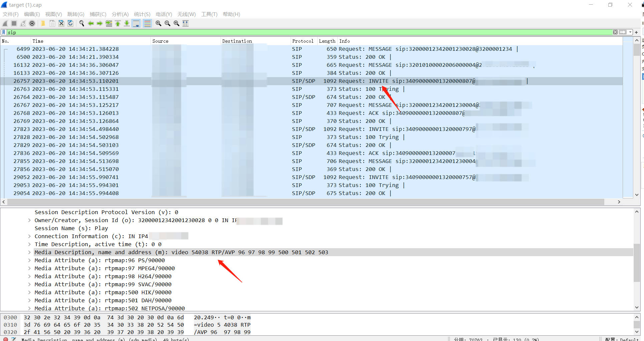The image size is (644, 341).
Task: Open the 电话(Y) menu
Action: (164, 14)
